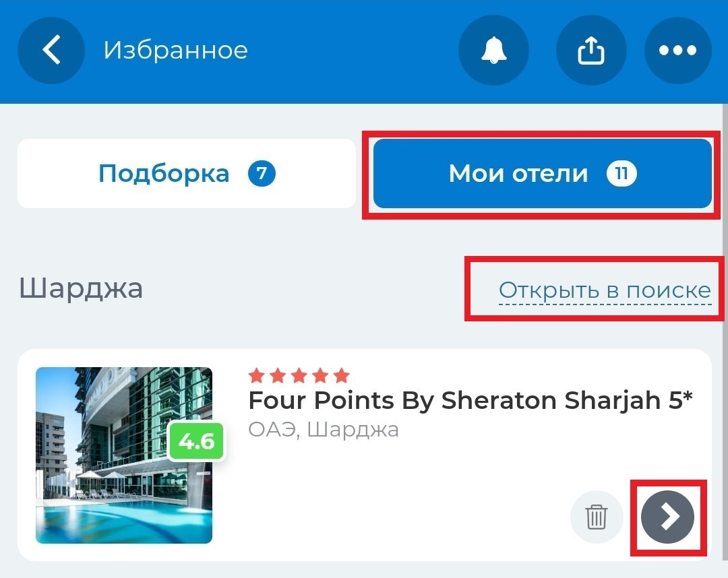Switch to the Подборка tab
This screenshot has height=578, width=728.
point(187,174)
